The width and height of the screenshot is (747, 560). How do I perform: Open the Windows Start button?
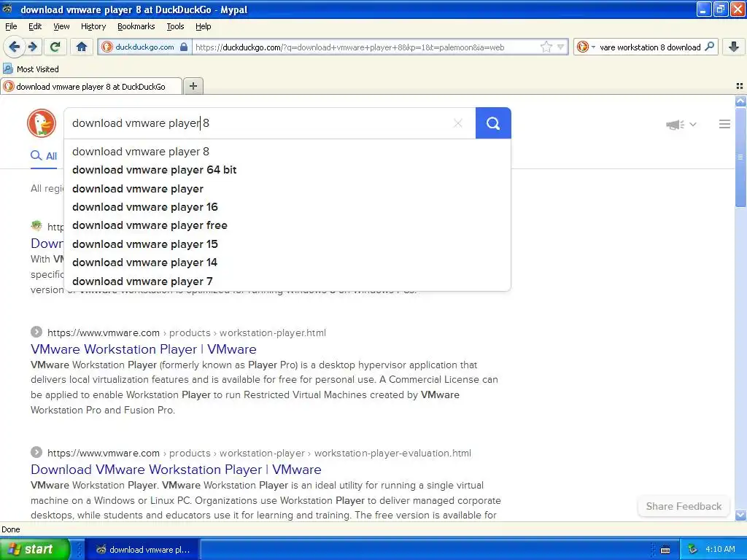[35, 549]
